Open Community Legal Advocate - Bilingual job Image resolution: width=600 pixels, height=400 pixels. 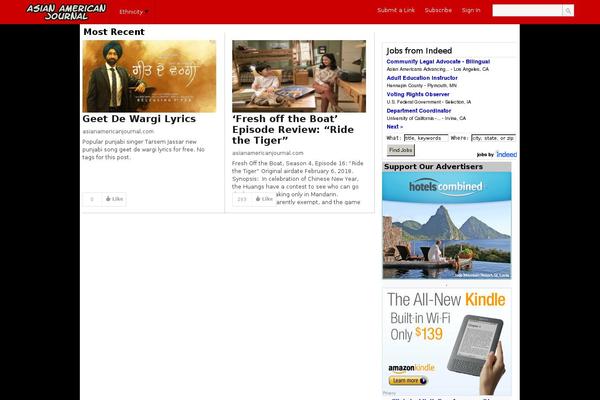[x=438, y=62]
